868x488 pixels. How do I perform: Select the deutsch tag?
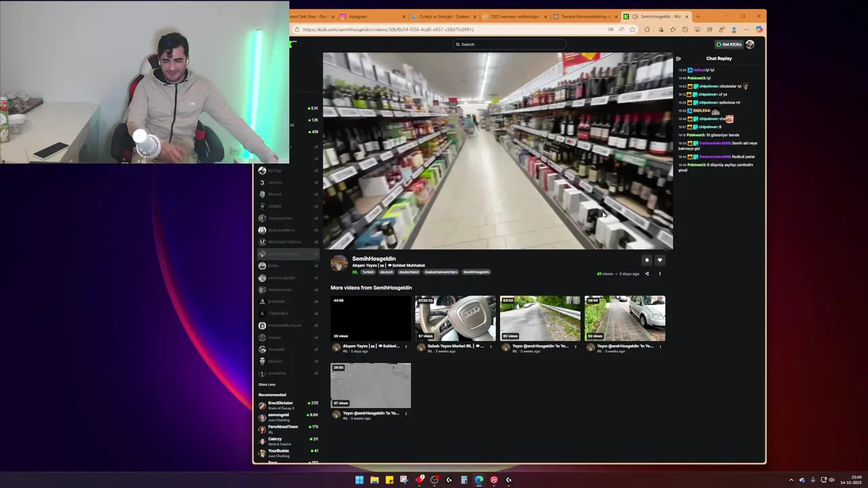387,272
